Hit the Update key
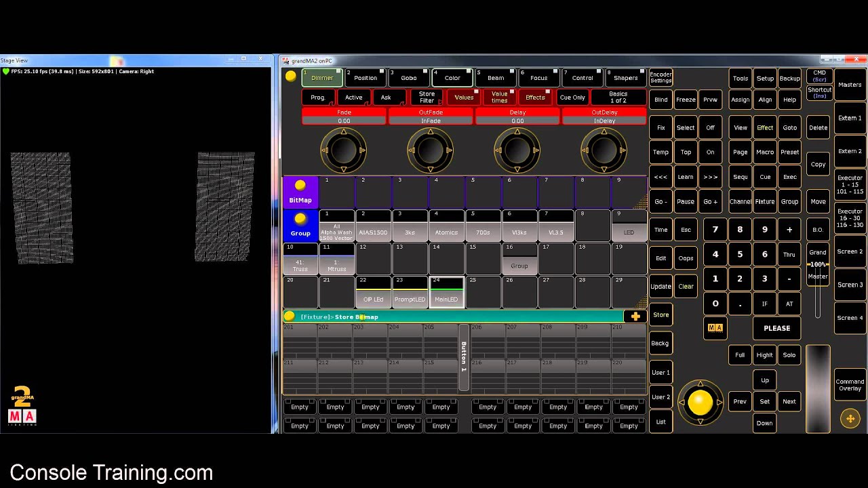The width and height of the screenshot is (868, 488). (x=660, y=286)
